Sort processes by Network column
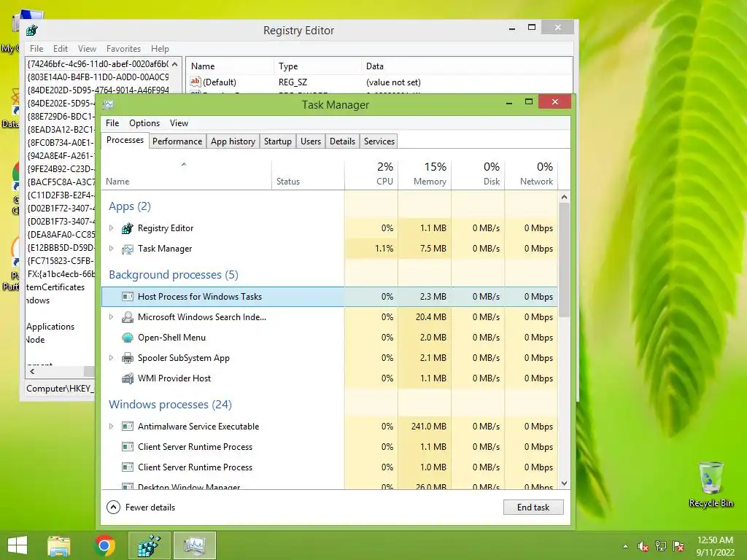The height and width of the screenshot is (560, 747). [x=531, y=174]
